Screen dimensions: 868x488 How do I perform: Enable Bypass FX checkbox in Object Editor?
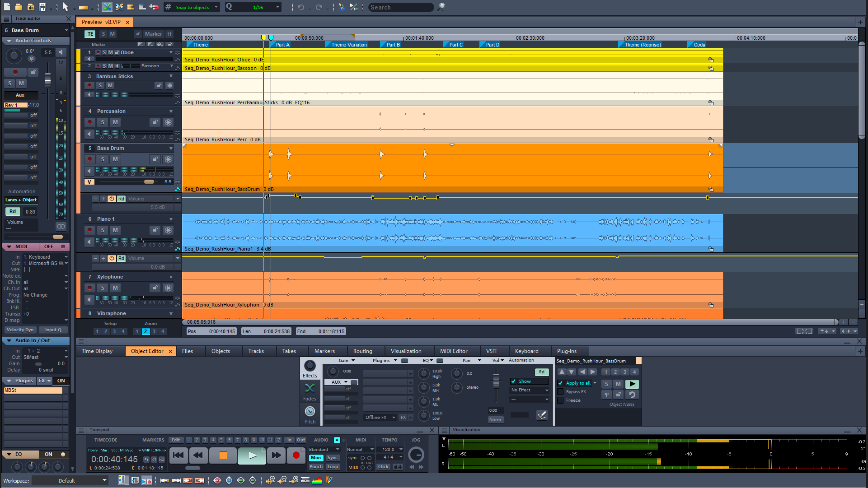pos(560,392)
